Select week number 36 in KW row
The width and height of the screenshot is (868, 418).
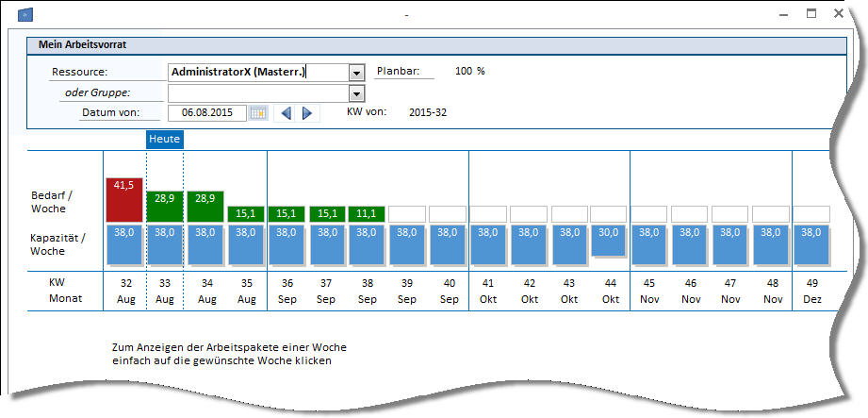coord(287,283)
